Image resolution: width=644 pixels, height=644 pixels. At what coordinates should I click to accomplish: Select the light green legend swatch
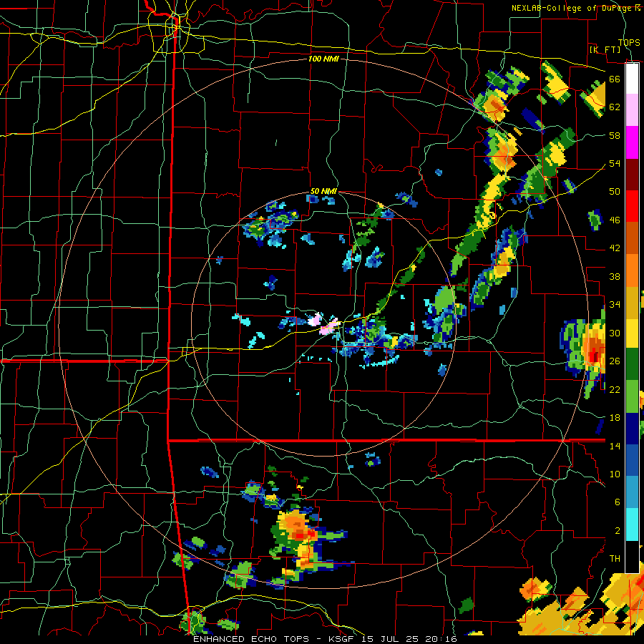click(x=632, y=396)
